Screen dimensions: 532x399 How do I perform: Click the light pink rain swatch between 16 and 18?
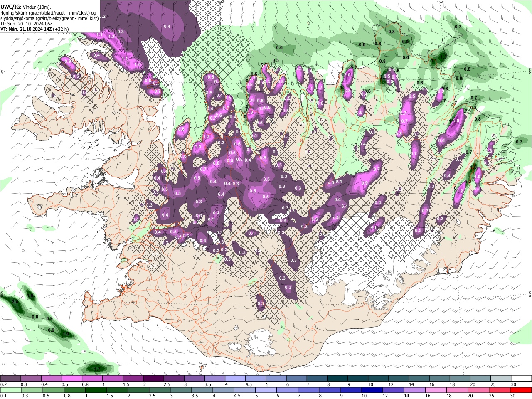(x=436, y=390)
